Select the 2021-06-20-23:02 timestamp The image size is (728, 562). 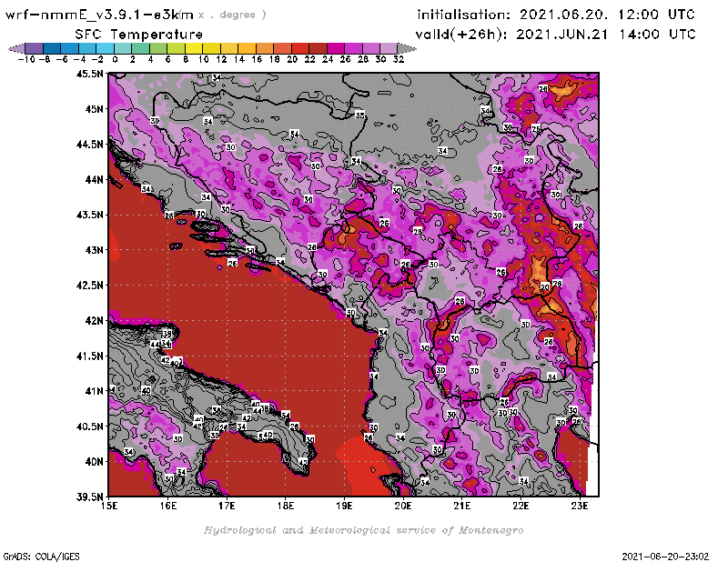click(665, 557)
